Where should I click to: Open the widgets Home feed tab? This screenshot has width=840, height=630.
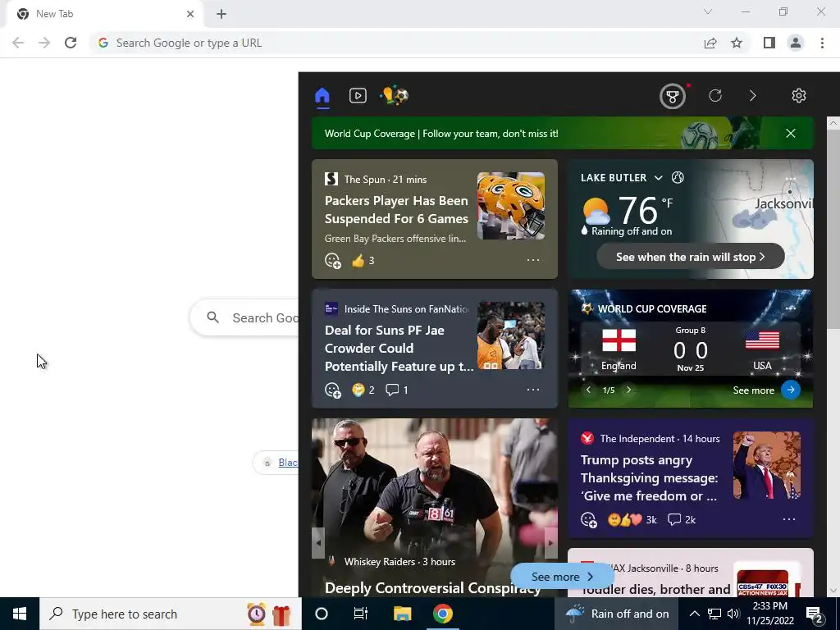point(322,96)
